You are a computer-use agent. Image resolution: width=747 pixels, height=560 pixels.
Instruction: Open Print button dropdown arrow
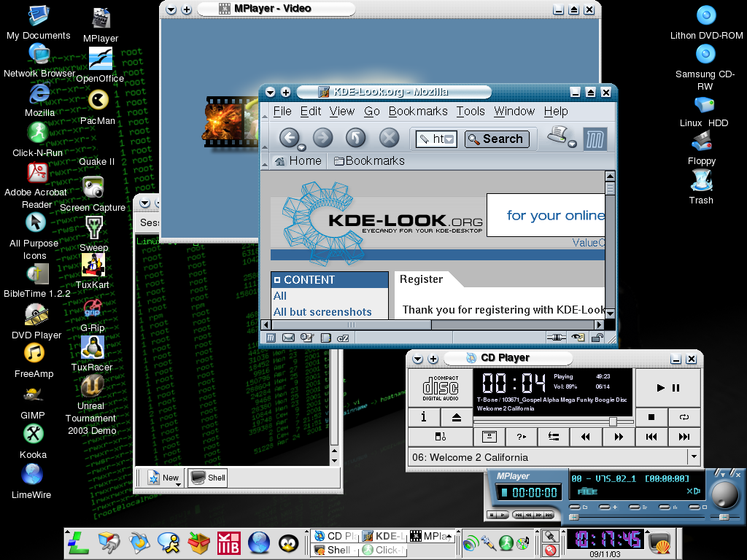[x=572, y=144]
